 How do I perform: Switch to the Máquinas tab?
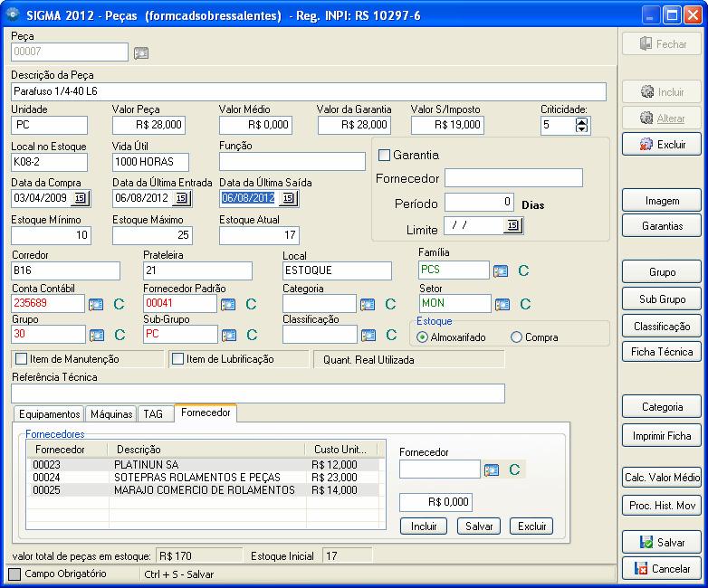click(111, 413)
